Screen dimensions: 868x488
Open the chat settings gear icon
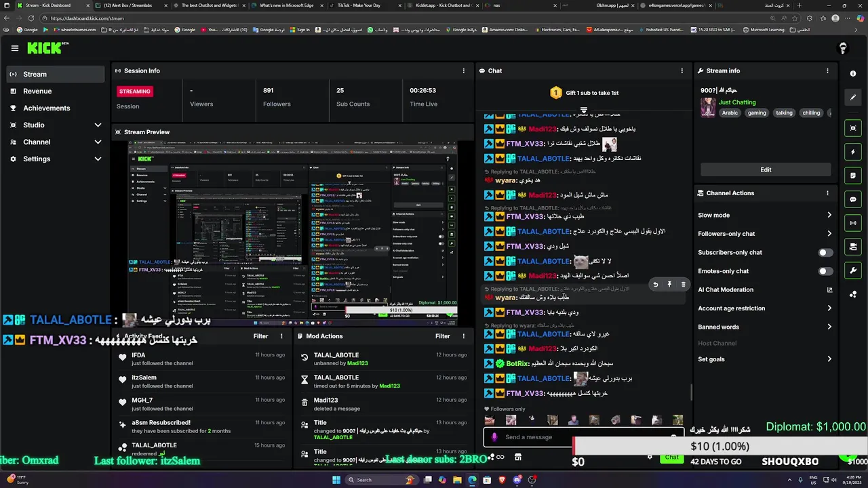(650, 457)
